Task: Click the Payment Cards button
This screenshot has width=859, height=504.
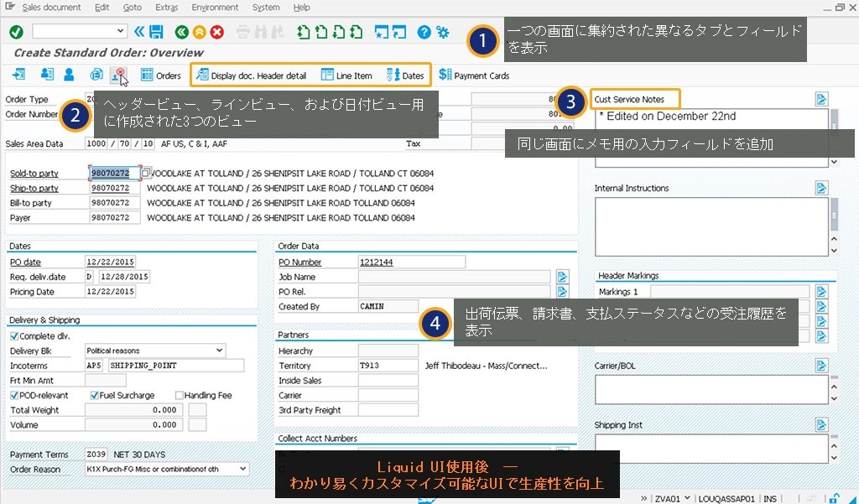Action: [x=474, y=75]
